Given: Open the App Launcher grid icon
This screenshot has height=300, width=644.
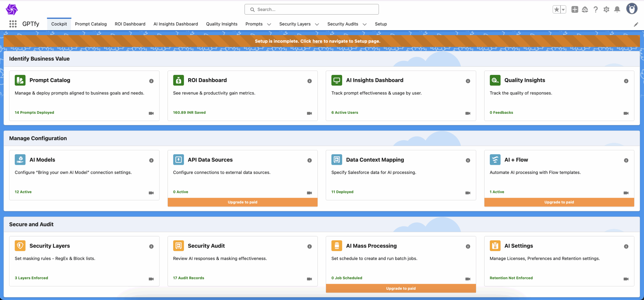Looking at the screenshot, I should 13,24.
